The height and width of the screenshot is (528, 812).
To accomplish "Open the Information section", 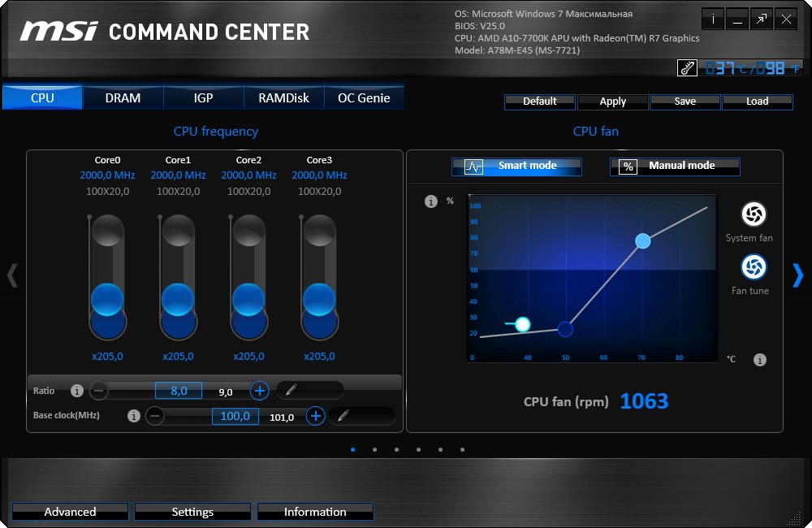I will (315, 512).
